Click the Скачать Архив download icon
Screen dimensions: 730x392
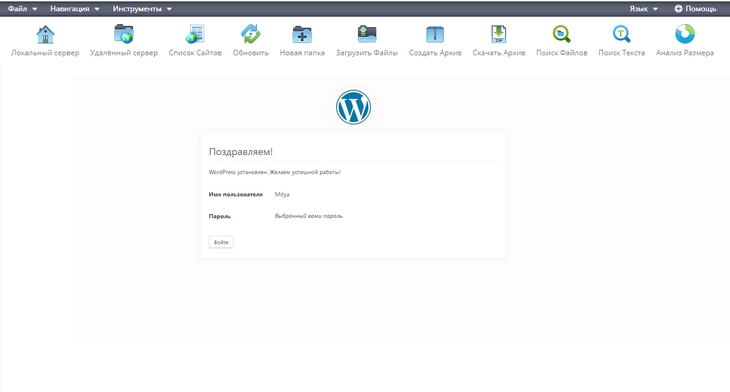point(499,34)
